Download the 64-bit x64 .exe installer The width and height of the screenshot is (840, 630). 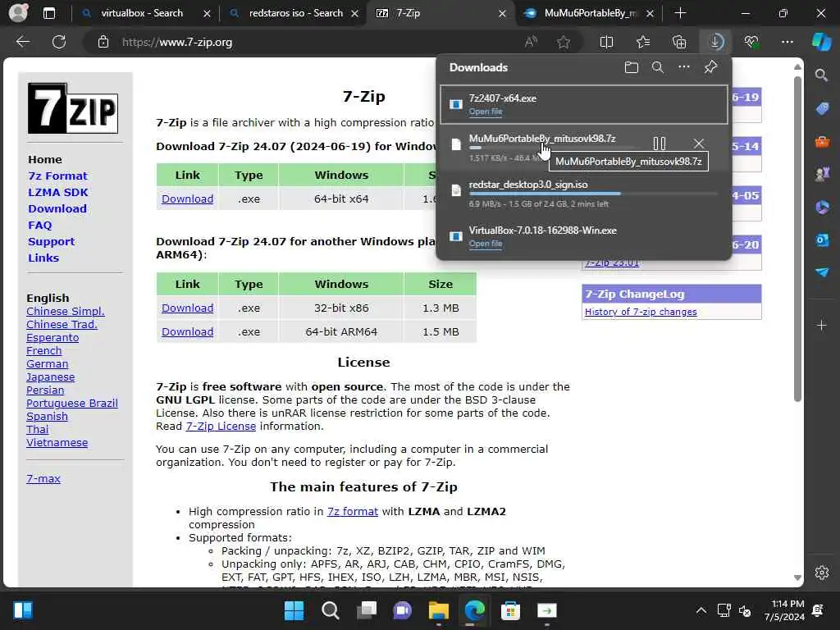[x=188, y=199]
